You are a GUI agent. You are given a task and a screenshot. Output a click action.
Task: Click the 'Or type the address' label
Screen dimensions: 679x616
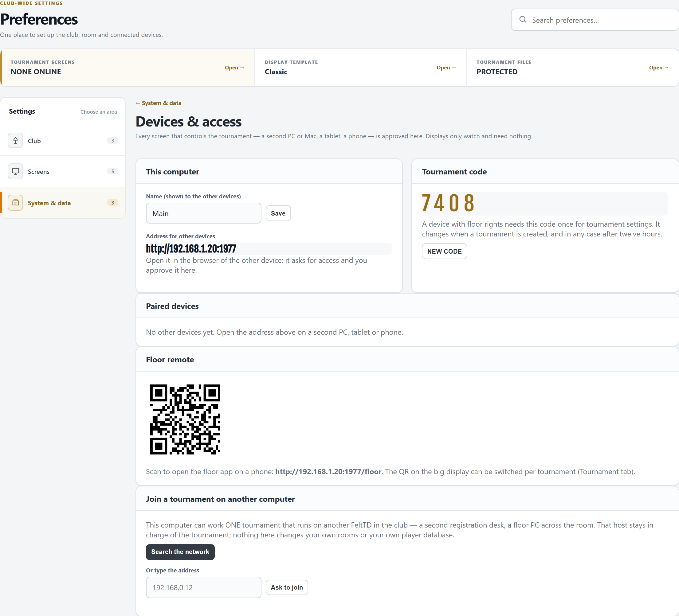pyautogui.click(x=172, y=570)
